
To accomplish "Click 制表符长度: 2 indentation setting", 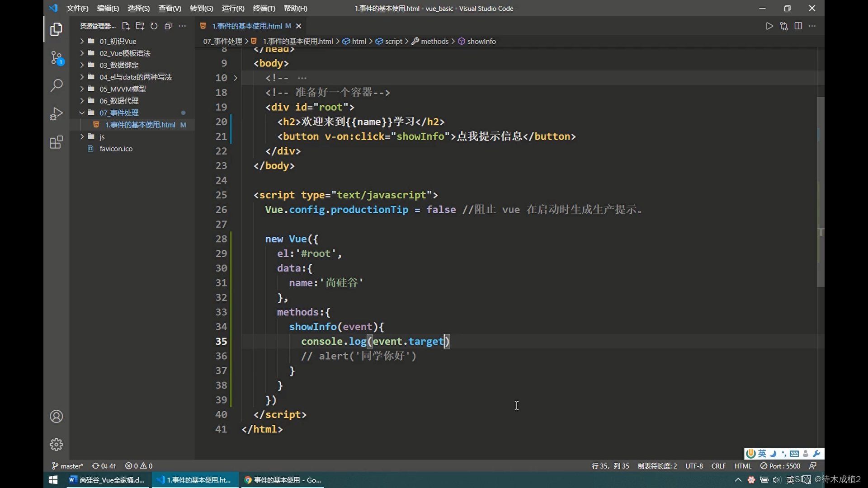I will [x=657, y=466].
